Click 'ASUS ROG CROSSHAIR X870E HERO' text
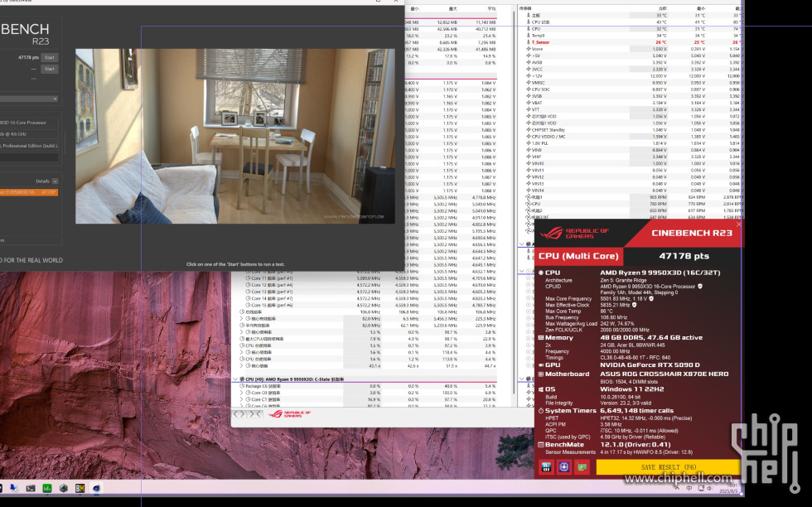The image size is (812, 507). [x=665, y=374]
